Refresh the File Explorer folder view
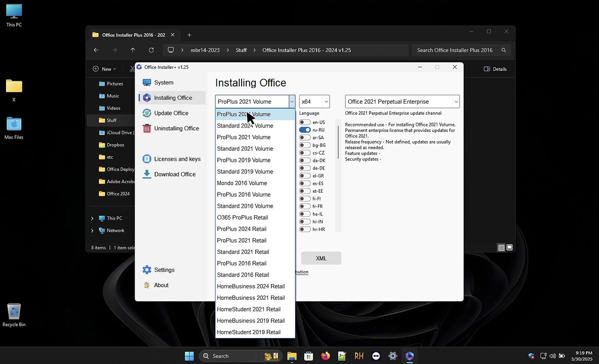 tap(151, 50)
